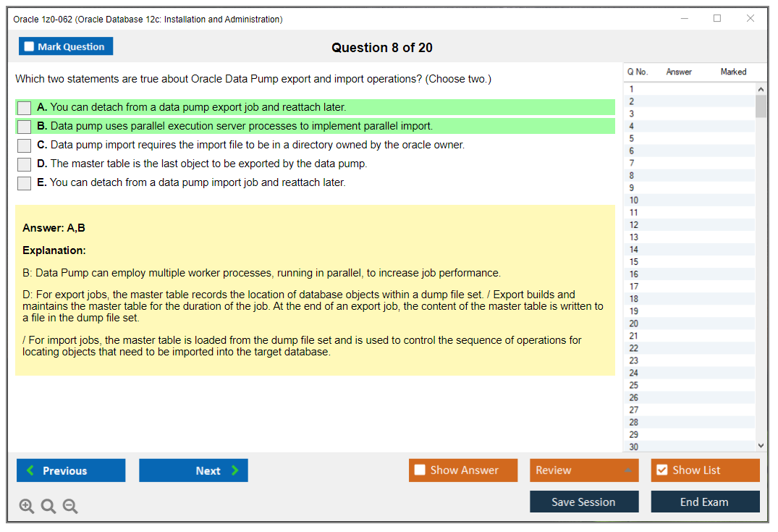Tick checkbox for option C
Screen dimensions: 778x532
(x=25, y=145)
